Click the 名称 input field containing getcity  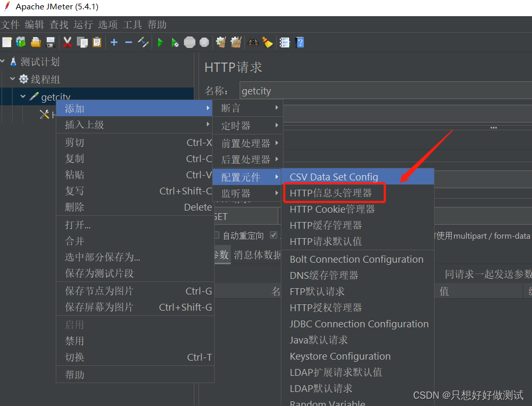pos(386,91)
